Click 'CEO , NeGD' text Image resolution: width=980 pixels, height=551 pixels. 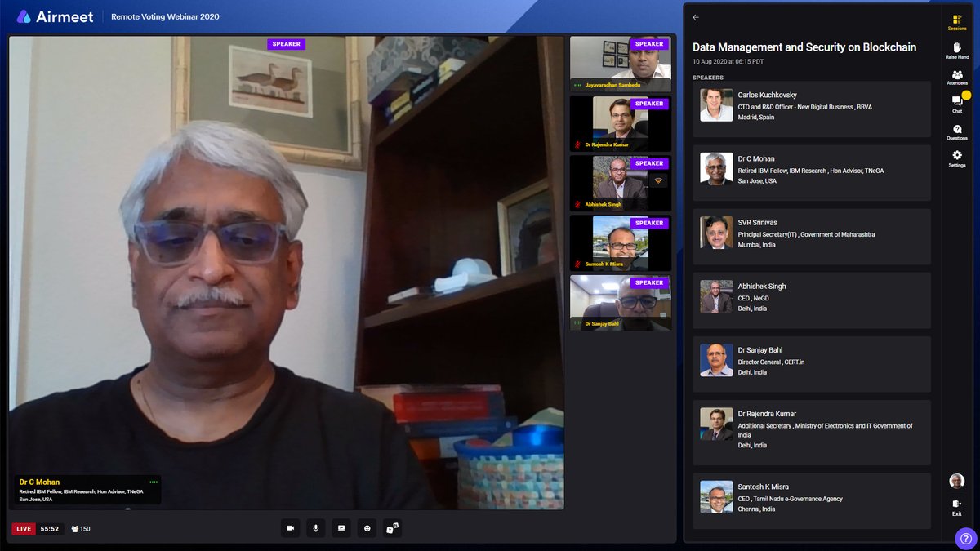(x=753, y=298)
